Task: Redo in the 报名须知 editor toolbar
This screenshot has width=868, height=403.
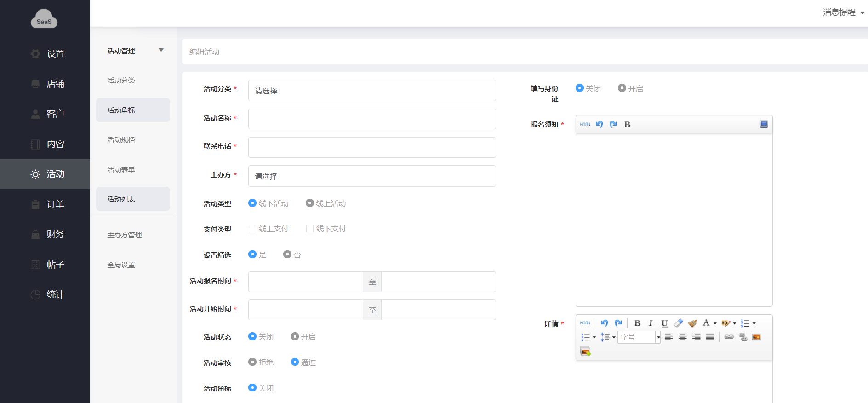Action: 613,124
